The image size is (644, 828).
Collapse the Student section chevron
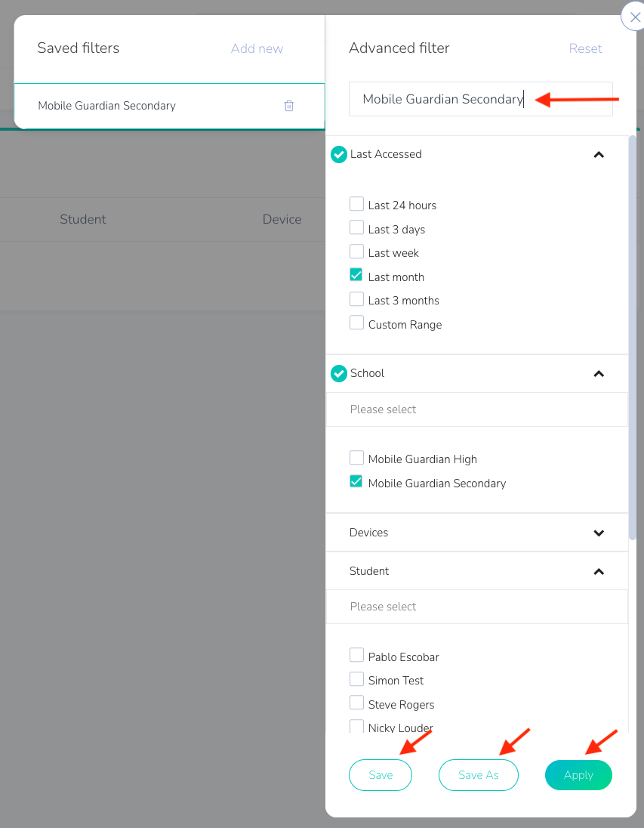(x=599, y=571)
